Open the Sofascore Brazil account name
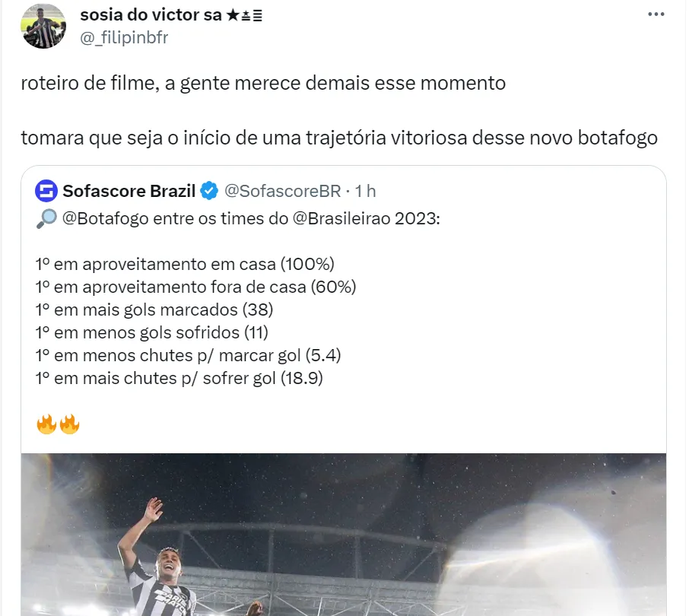Viewport: 689px width, 616px height. coord(129,191)
